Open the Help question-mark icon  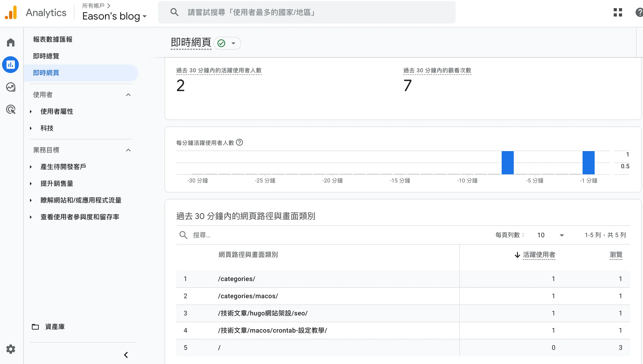coord(638,12)
